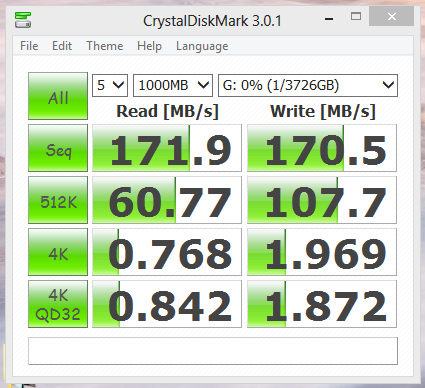Minimize the CrystalDiskMark window

(329, 19)
